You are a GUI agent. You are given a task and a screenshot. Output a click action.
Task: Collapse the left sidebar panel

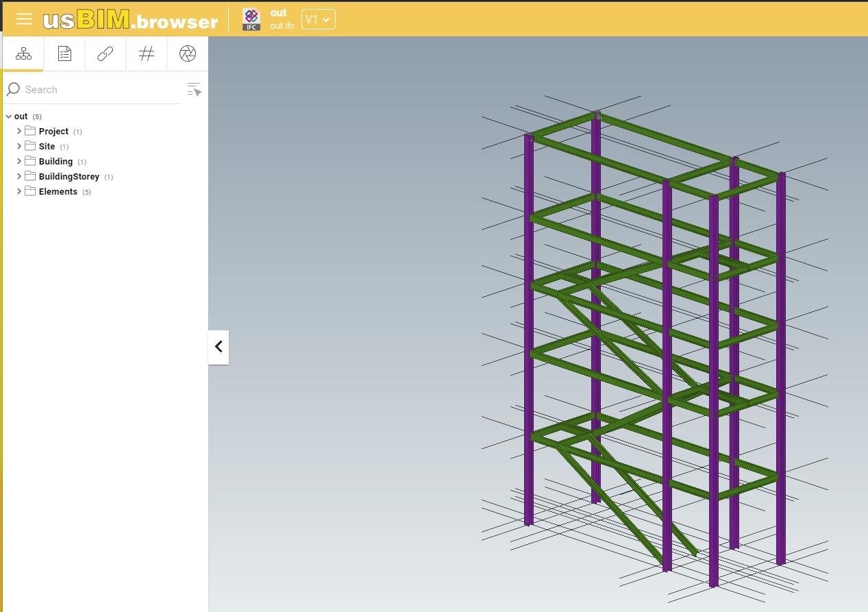point(219,347)
